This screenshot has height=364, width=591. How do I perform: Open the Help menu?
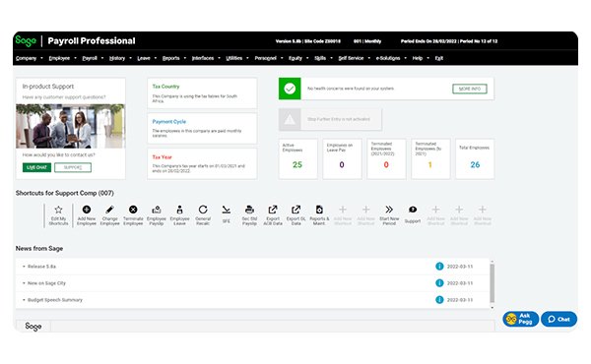click(x=418, y=58)
